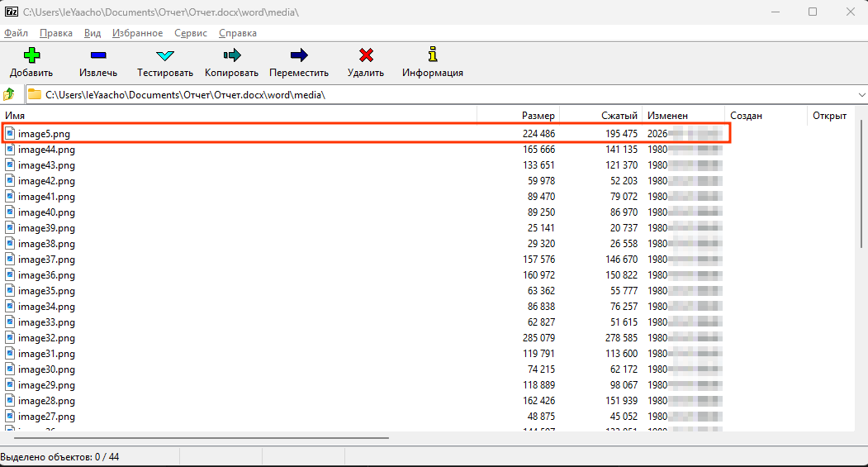Viewport: 868px width, 467px height.
Task: Close the 7-Zip window
Action: (x=851, y=12)
